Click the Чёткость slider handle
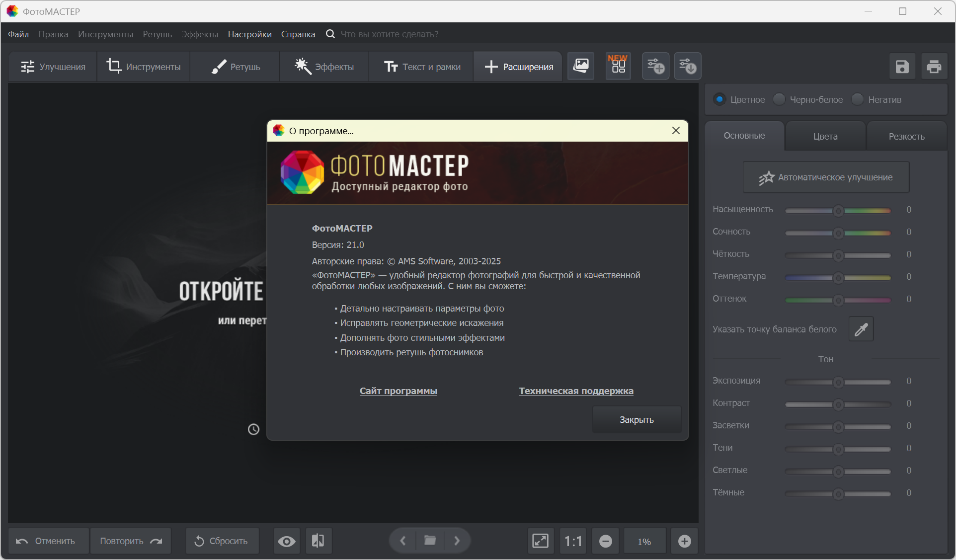This screenshot has height=560, width=956. (838, 255)
